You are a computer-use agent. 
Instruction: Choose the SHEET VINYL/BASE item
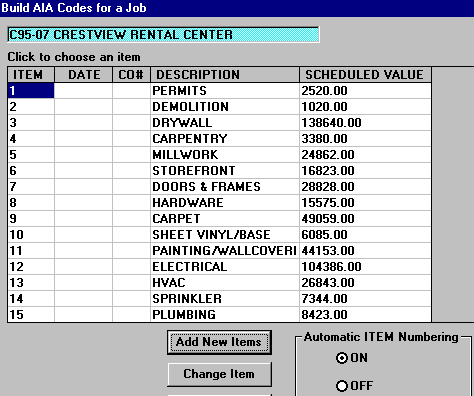pos(225,235)
